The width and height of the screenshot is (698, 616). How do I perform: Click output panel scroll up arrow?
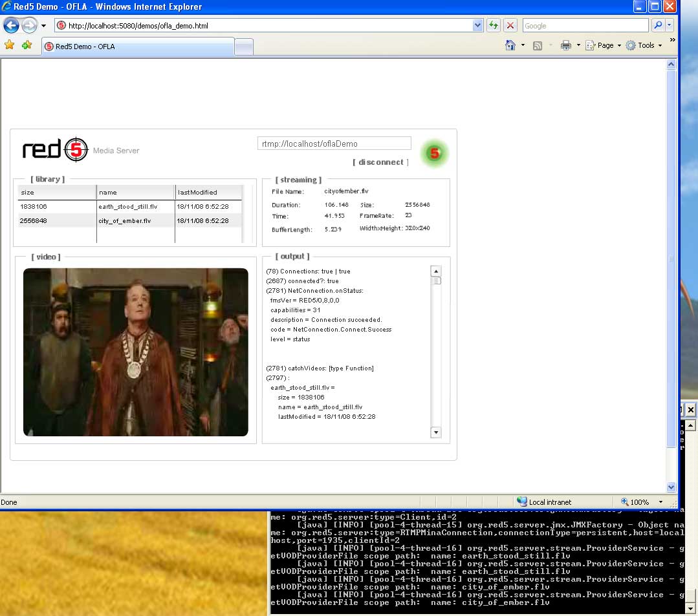[436, 271]
